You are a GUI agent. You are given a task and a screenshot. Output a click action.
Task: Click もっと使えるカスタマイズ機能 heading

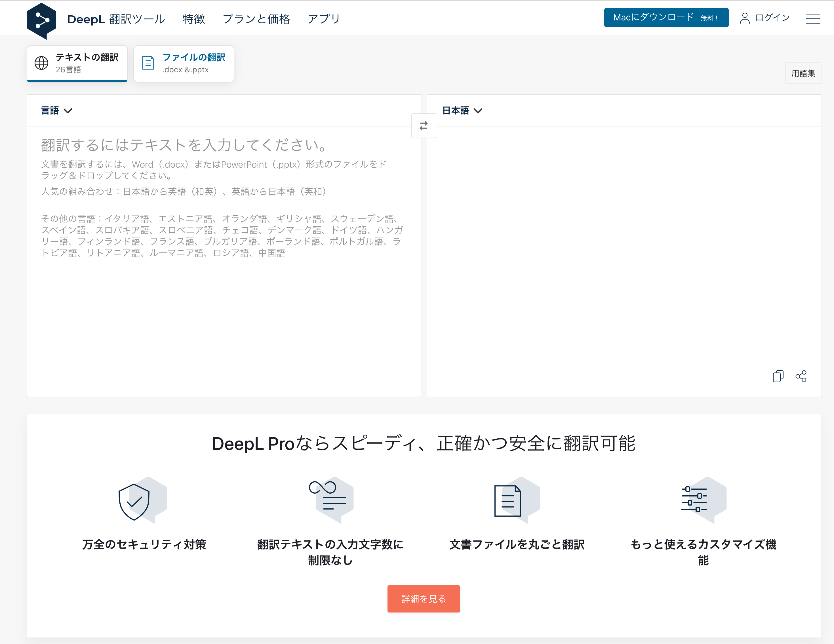[x=704, y=552]
